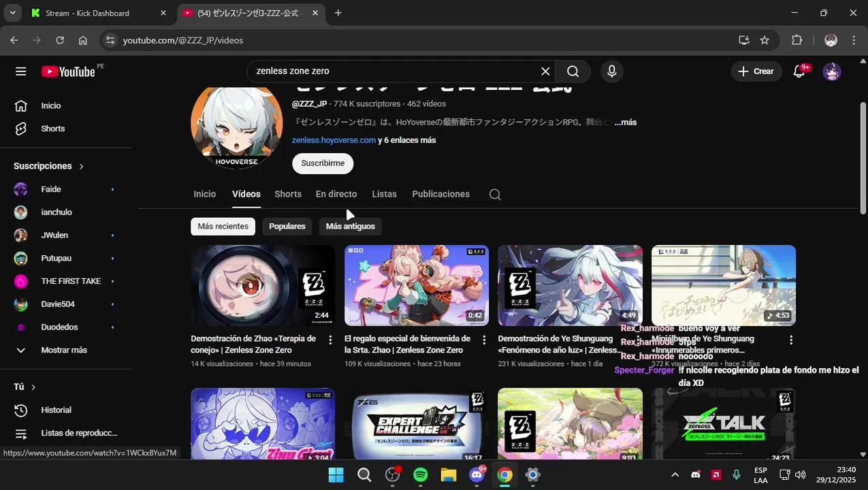Expand Suscripciones section chevron
Viewport: 868px width, 490px height.
click(x=81, y=166)
